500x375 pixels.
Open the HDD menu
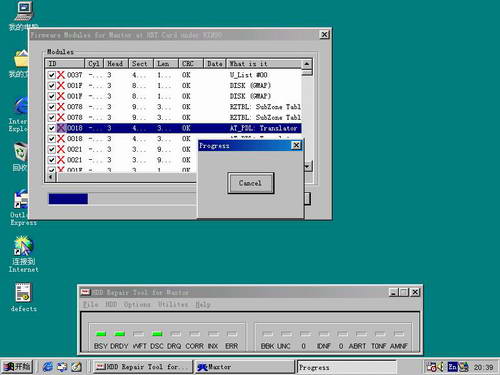pyautogui.click(x=111, y=304)
